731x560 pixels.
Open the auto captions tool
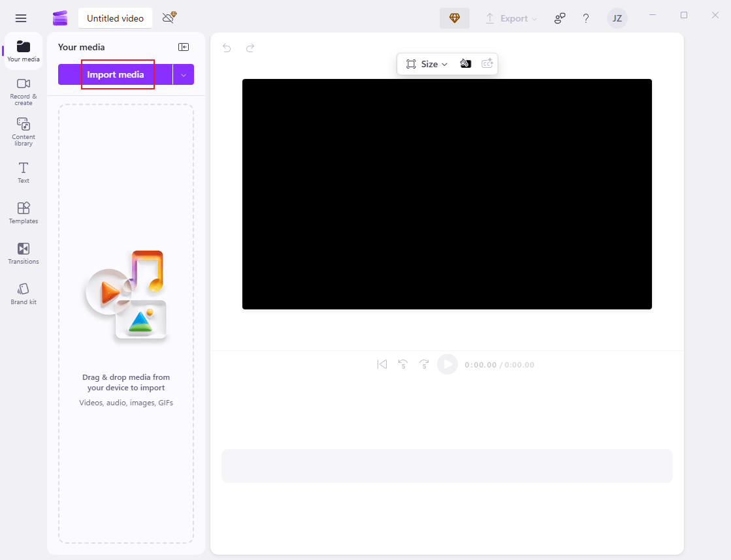487,63
